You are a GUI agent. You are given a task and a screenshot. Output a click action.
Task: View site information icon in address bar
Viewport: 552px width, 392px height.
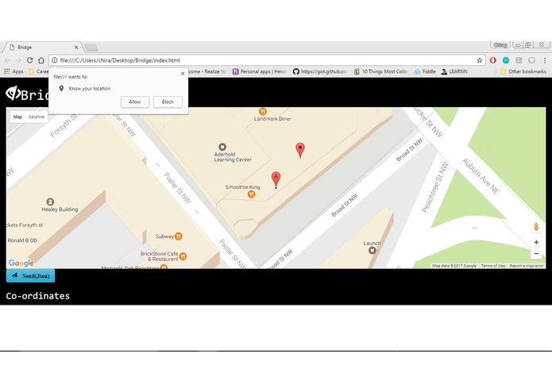pos(55,60)
